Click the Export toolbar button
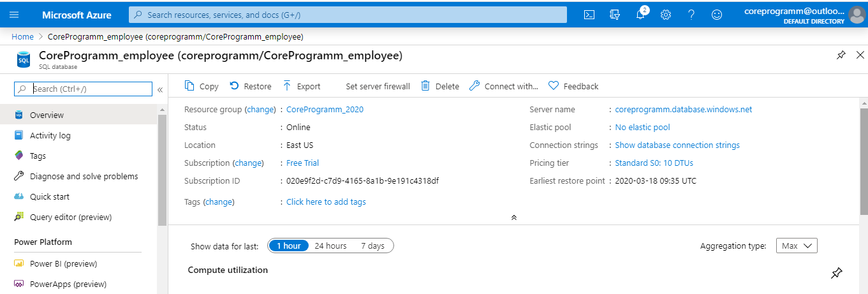The image size is (868, 294). tap(302, 86)
